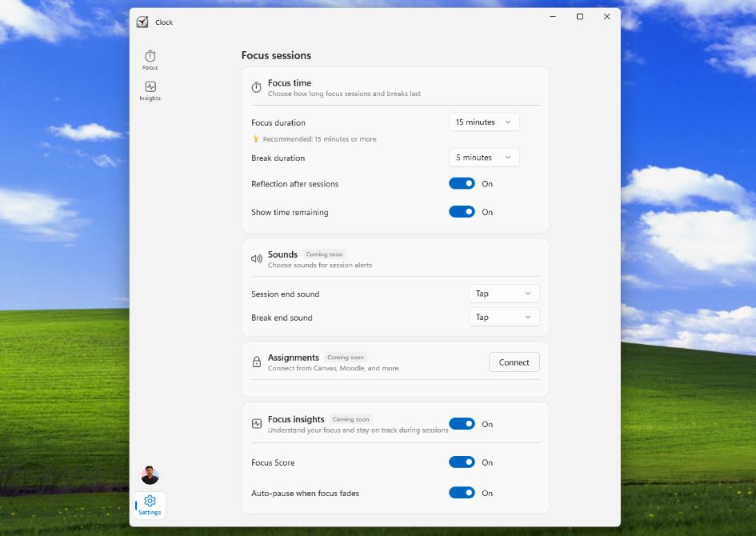Click 'Recommended: 15 minutes or more' text
The width and height of the screenshot is (756, 536).
click(x=320, y=139)
